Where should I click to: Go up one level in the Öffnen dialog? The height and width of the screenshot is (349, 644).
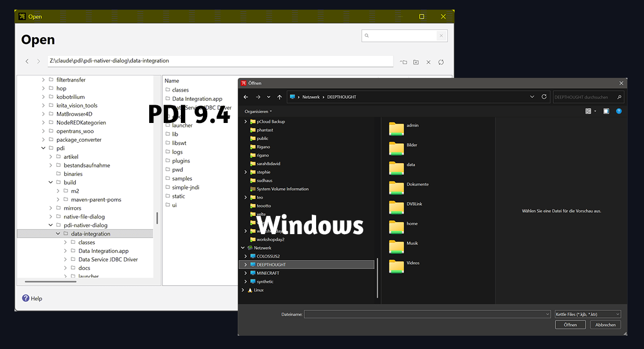[x=280, y=97]
